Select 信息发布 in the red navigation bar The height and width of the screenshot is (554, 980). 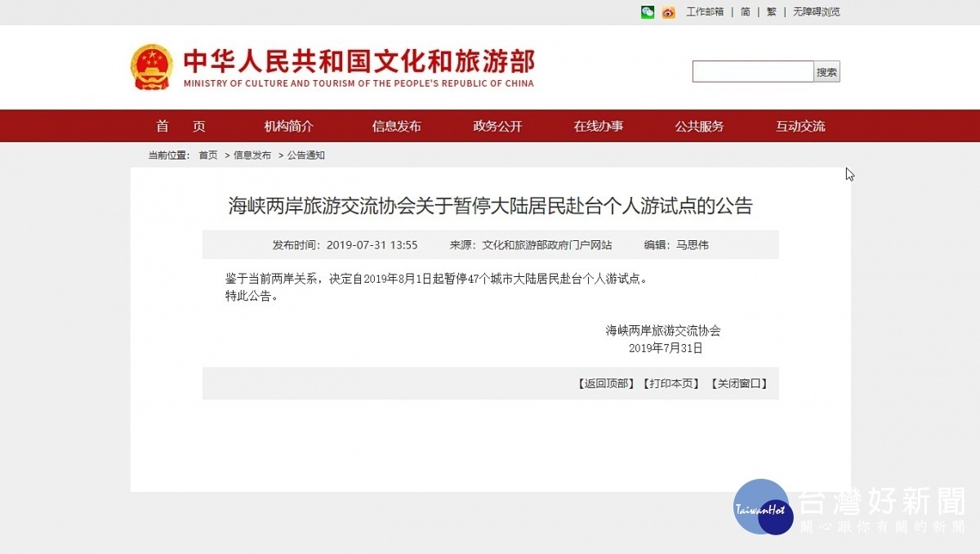coord(397,127)
